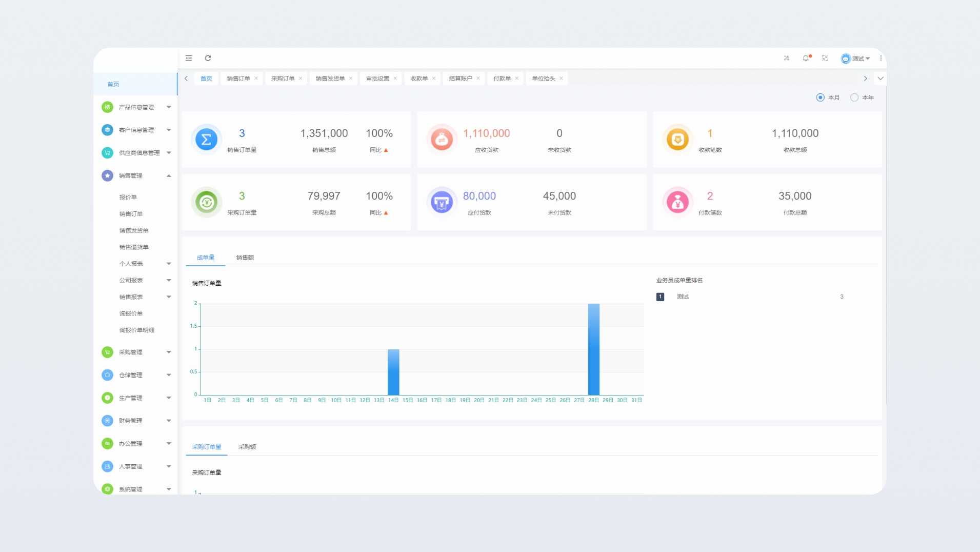Viewport: 980px width, 552px height.
Task: Toggle fullscreen mode icon
Action: pyautogui.click(x=825, y=58)
